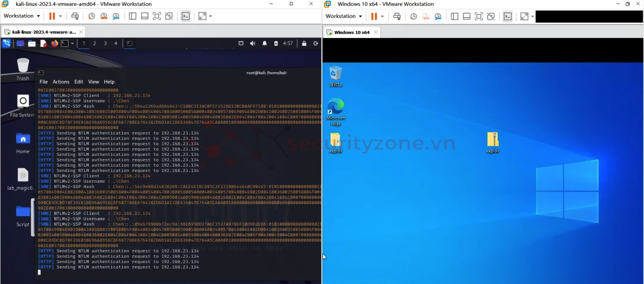Viewport: 644px width, 284px height.
Task: Open the Kali applications menu
Action: 6,43
